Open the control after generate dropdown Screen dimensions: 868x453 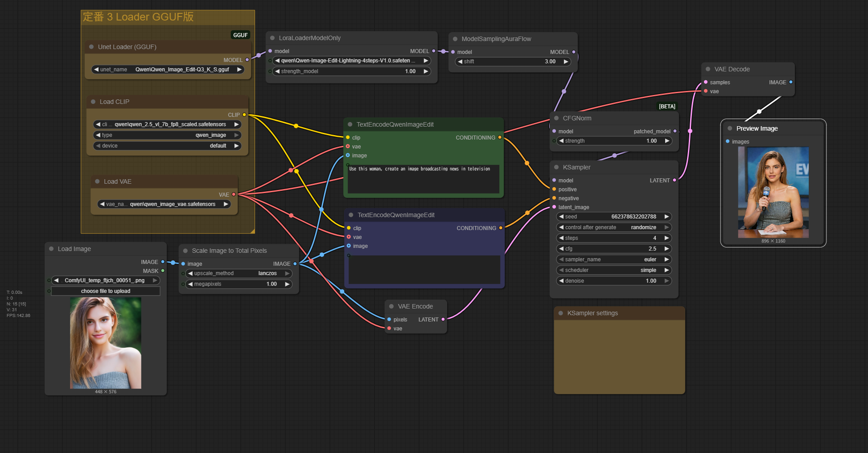tap(614, 227)
